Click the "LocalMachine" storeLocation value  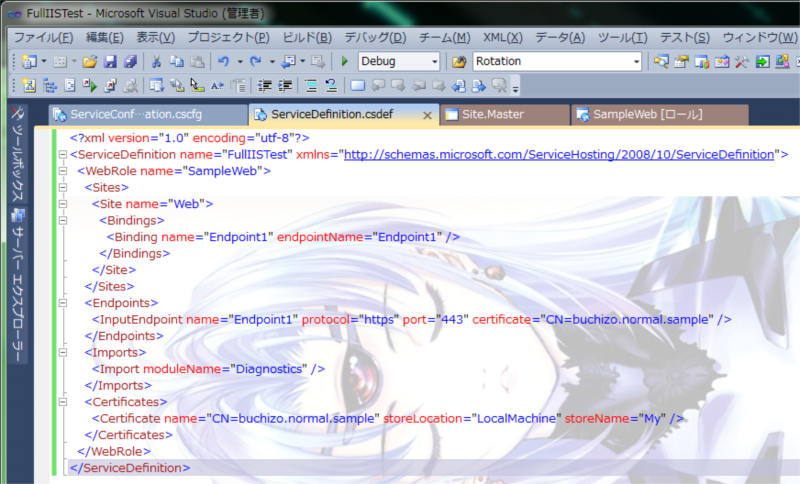(516, 419)
